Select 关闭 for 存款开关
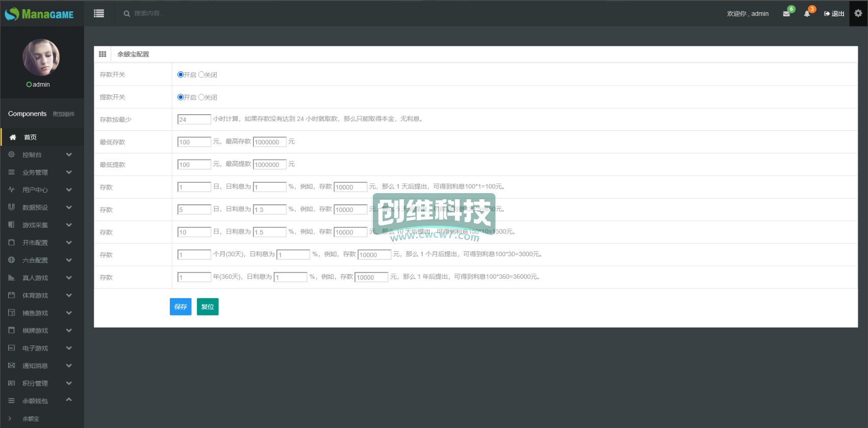Screen dimensions: 868x428 tap(201, 74)
